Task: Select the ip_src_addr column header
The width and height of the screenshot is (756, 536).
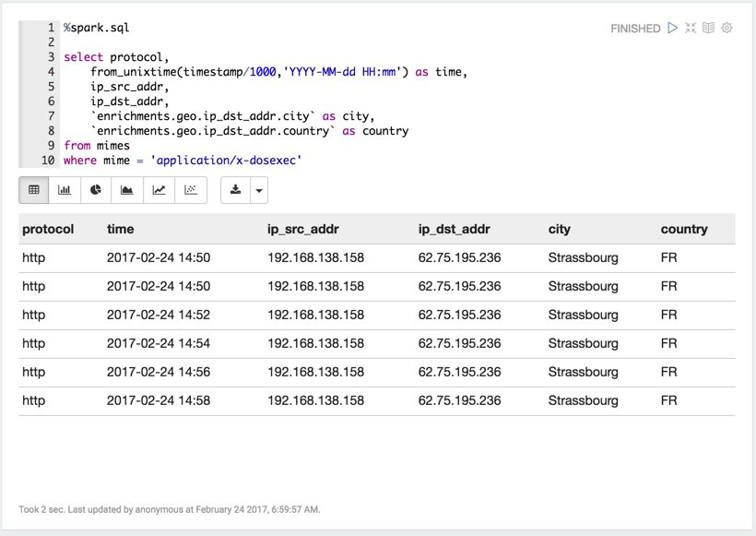Action: (x=303, y=229)
